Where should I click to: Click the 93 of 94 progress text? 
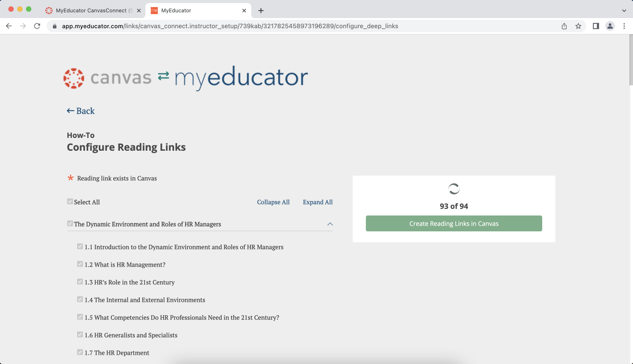click(x=454, y=206)
